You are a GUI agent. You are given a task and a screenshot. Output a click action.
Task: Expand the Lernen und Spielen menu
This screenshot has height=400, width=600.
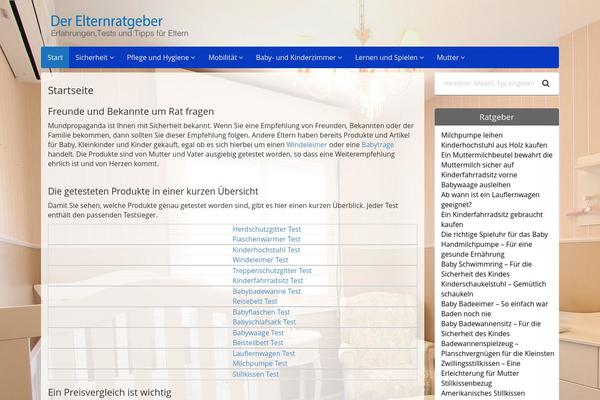389,57
